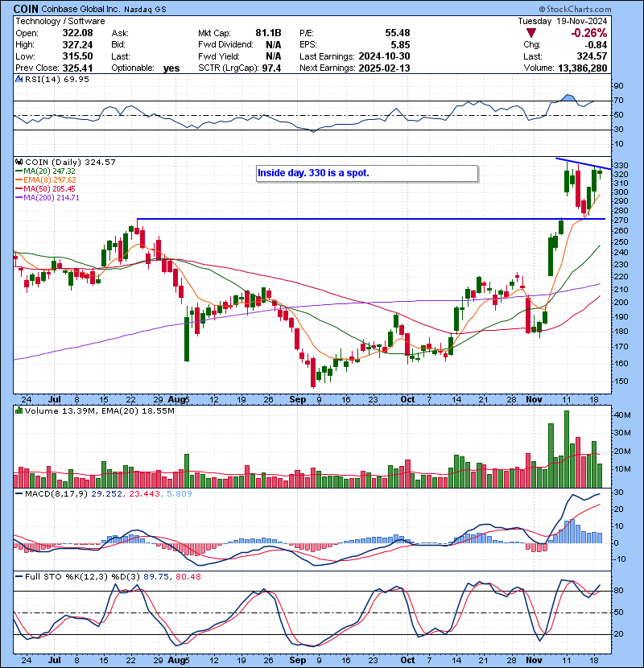The width and height of the screenshot is (644, 668).
Task: Click the candlestick icon beside COIN (Daily)
Action: pos(19,162)
